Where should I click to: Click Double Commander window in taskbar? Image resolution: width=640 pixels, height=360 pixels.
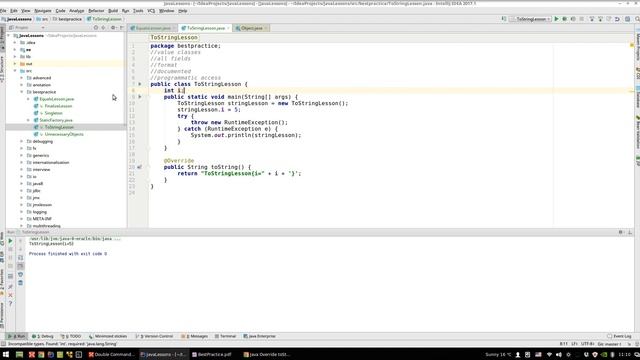click(x=111, y=355)
